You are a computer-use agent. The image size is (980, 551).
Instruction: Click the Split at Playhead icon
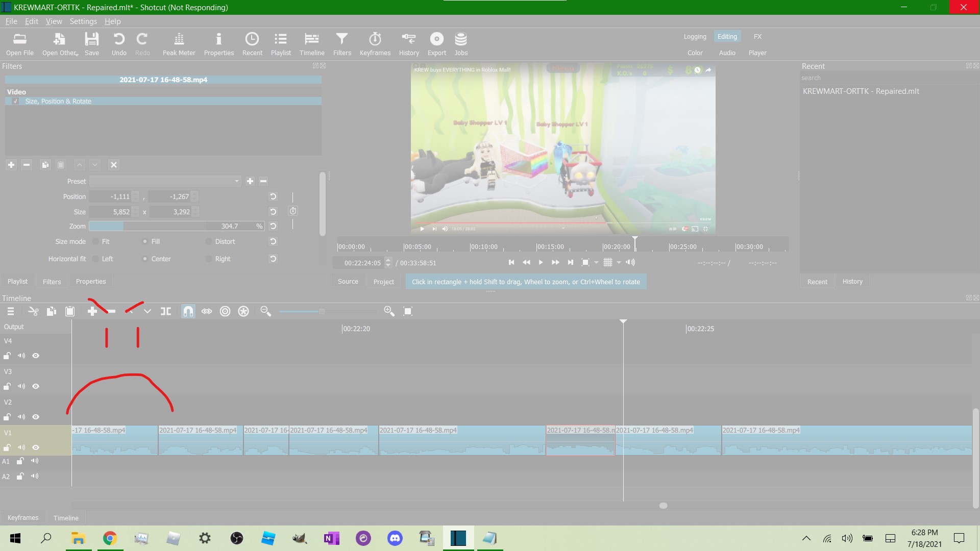(165, 311)
